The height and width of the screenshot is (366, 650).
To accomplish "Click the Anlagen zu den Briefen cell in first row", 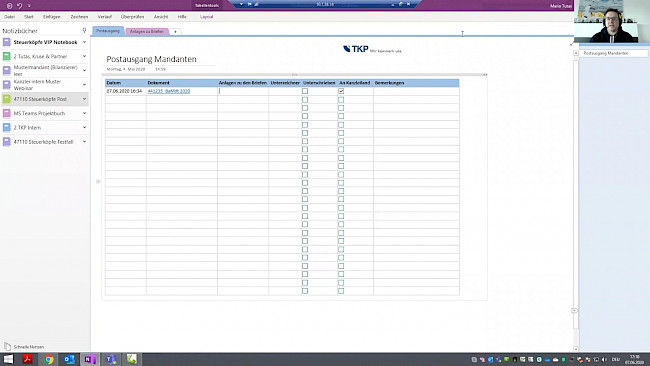I will (243, 91).
